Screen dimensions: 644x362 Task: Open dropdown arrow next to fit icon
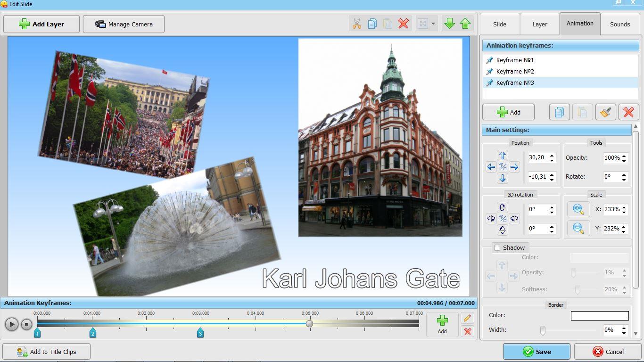click(x=433, y=24)
